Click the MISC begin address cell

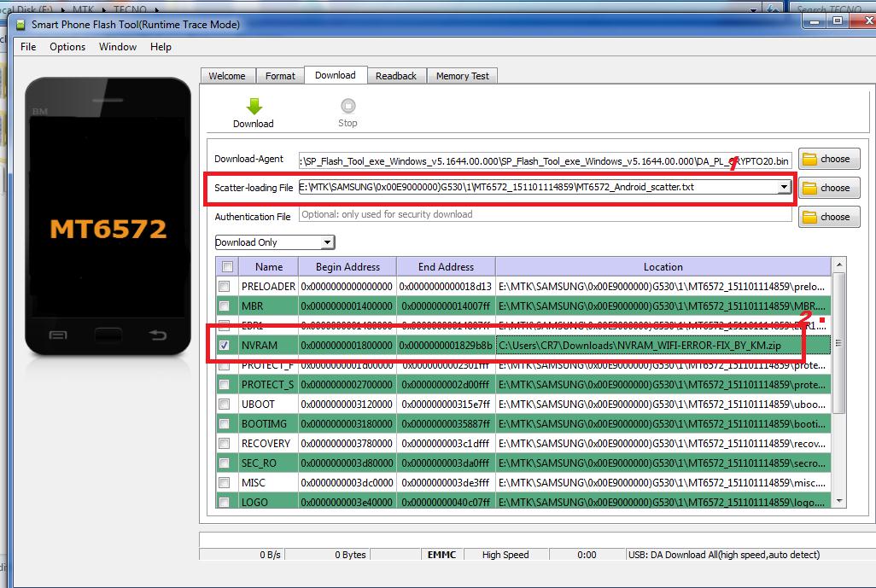(347, 482)
